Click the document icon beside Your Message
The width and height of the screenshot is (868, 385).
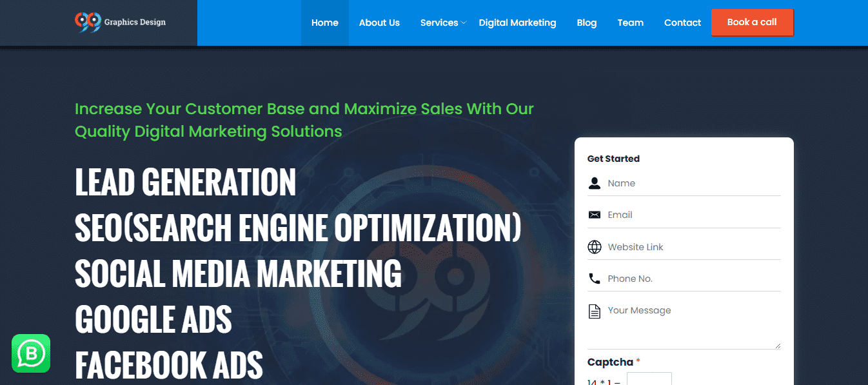click(594, 311)
